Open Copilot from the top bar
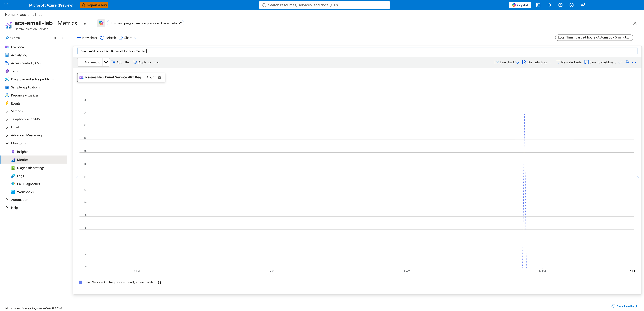644x311 pixels. coord(520,5)
